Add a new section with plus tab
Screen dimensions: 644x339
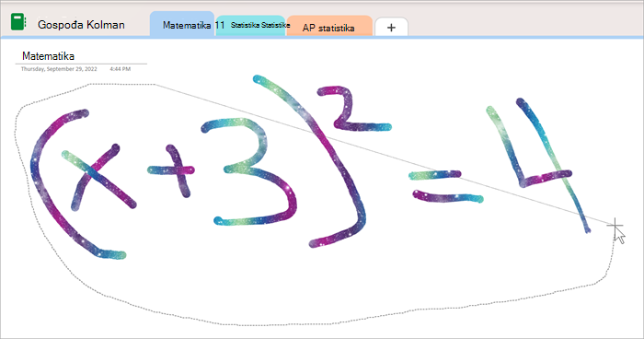(x=391, y=28)
